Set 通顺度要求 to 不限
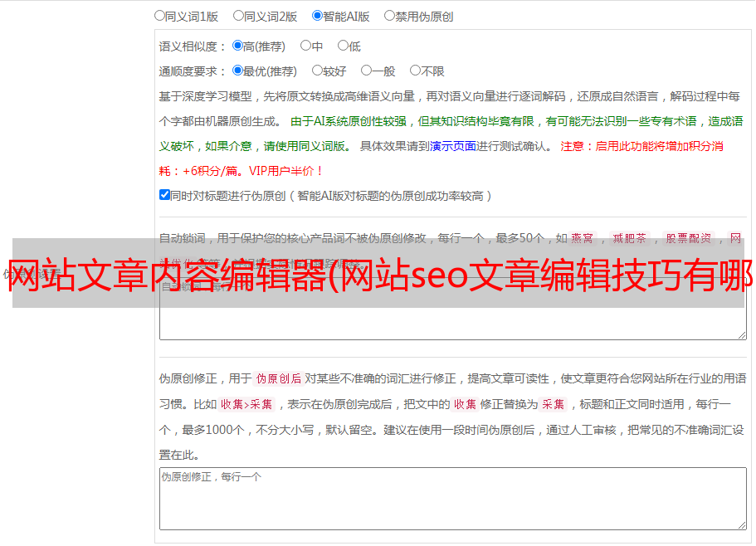 (415, 71)
